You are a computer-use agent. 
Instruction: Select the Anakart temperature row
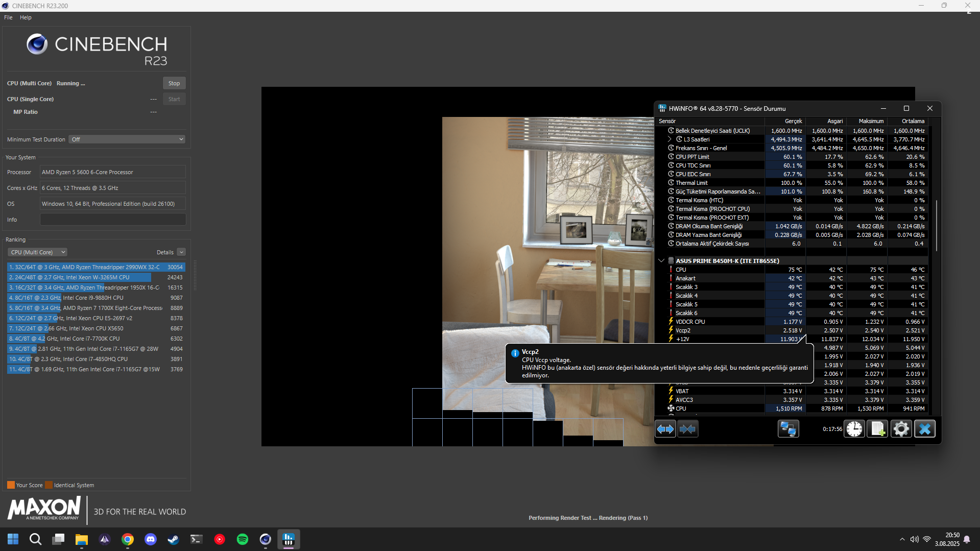click(792, 278)
